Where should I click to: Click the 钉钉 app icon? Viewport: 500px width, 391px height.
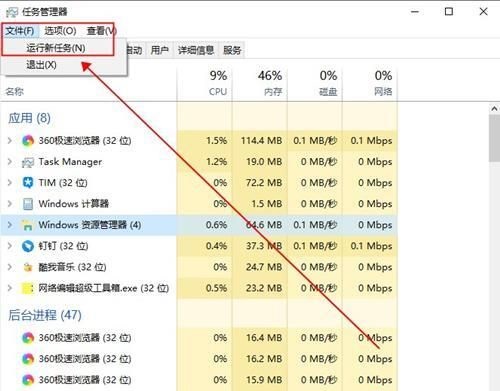coord(28,246)
